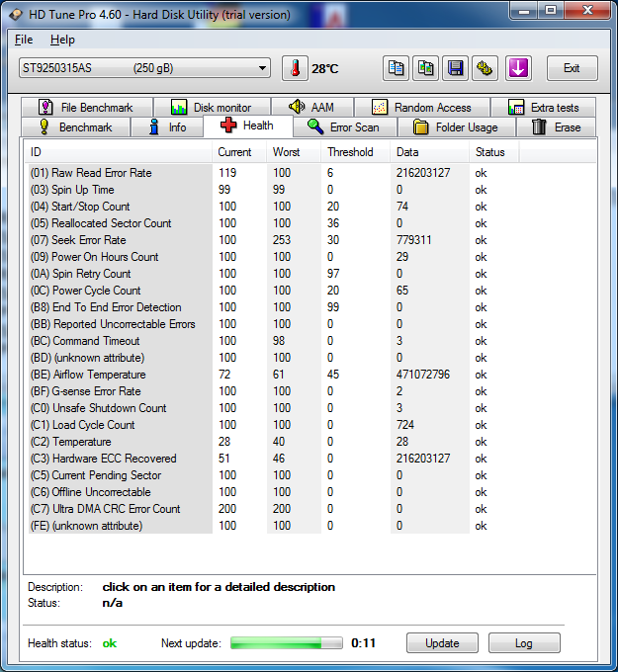
Task: Click the copy screenshot to clipboard icon
Action: 425,68
